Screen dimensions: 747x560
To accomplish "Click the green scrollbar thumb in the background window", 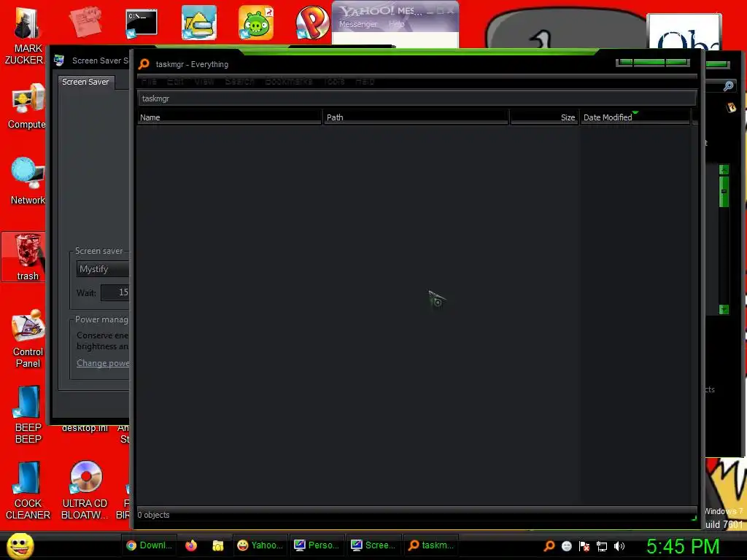I will click(x=724, y=192).
